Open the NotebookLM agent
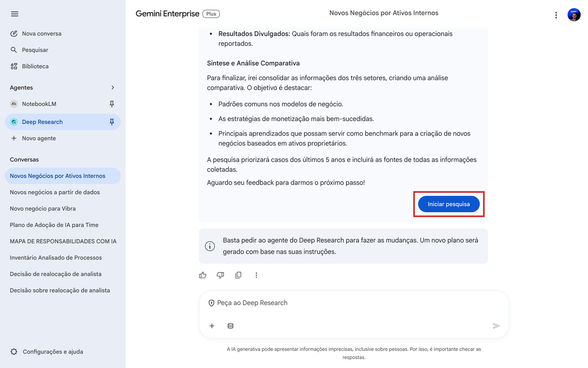The image size is (588, 368). tap(63, 104)
